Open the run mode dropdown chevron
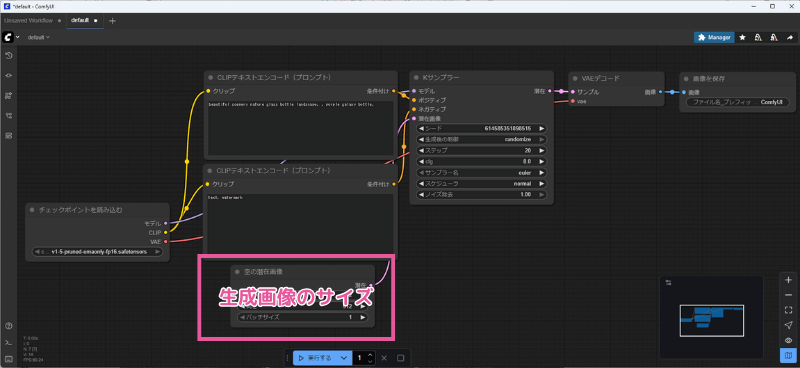 [x=344, y=358]
